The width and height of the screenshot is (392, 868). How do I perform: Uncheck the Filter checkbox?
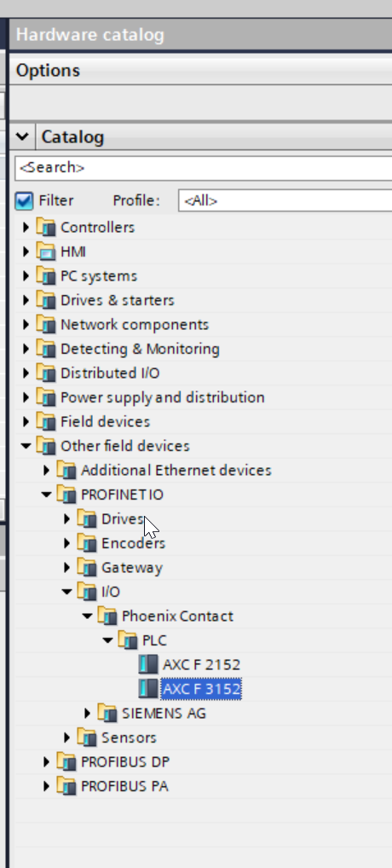[x=24, y=200]
